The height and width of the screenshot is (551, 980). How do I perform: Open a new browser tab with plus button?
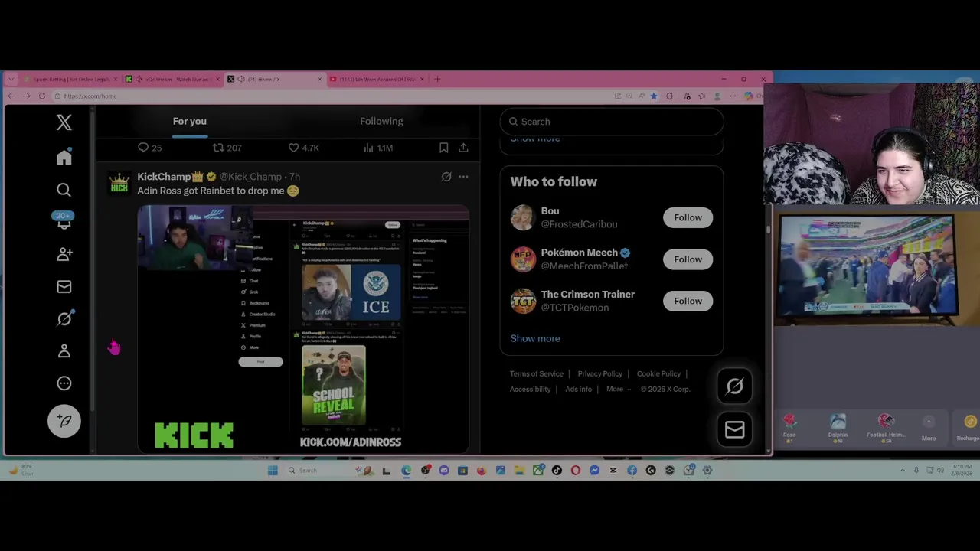point(437,79)
